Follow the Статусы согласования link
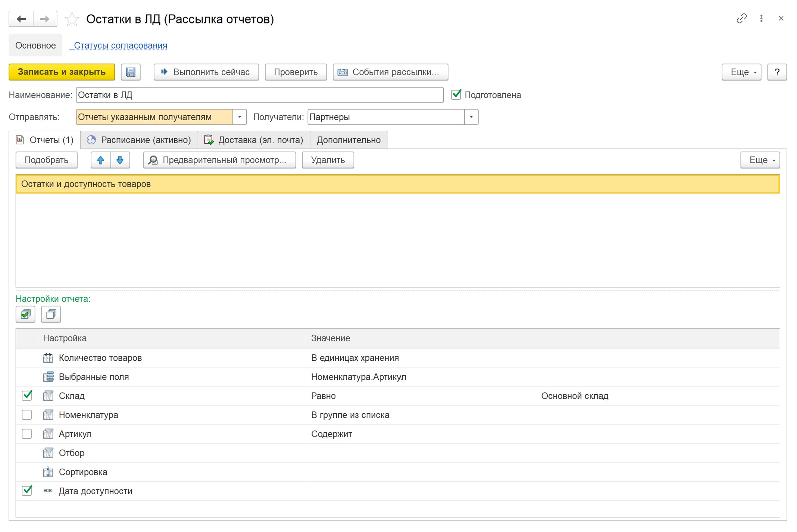Image resolution: width=797 pixels, height=532 pixels. coord(120,46)
